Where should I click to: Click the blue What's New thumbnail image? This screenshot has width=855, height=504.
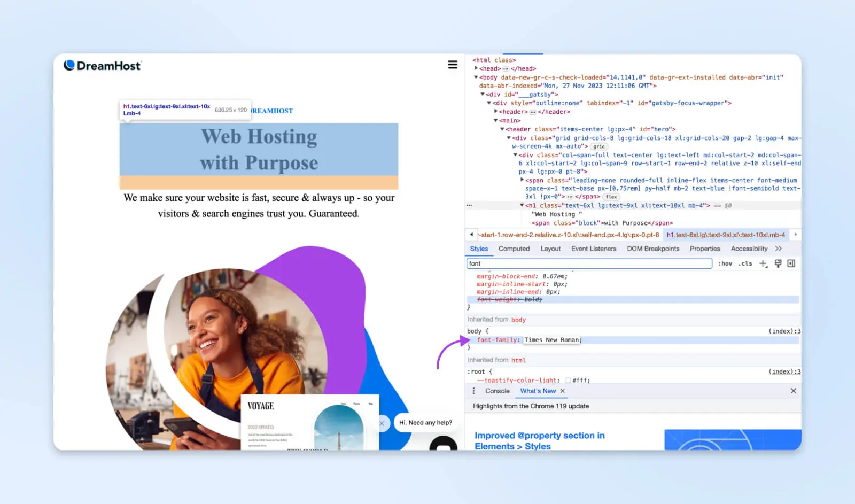click(733, 440)
